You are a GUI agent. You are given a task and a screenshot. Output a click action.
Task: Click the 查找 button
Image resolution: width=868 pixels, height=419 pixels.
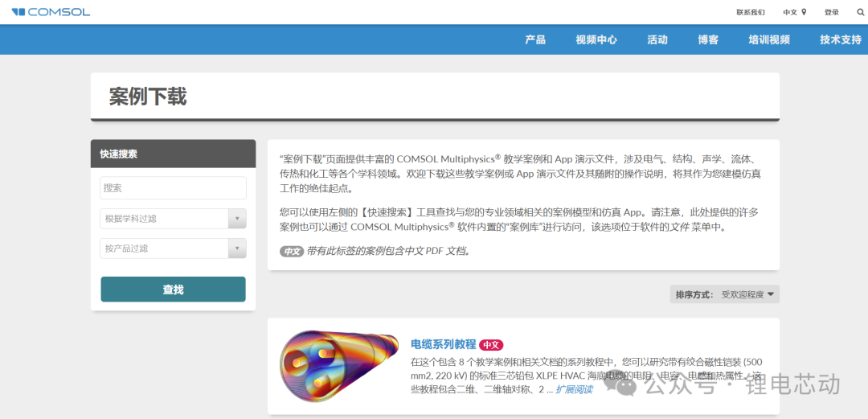pyautogui.click(x=174, y=290)
